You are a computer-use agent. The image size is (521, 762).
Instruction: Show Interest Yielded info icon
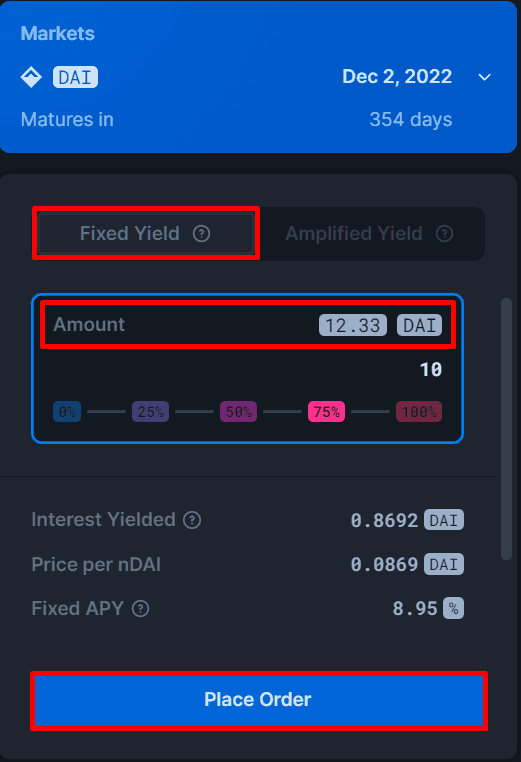(x=192, y=520)
